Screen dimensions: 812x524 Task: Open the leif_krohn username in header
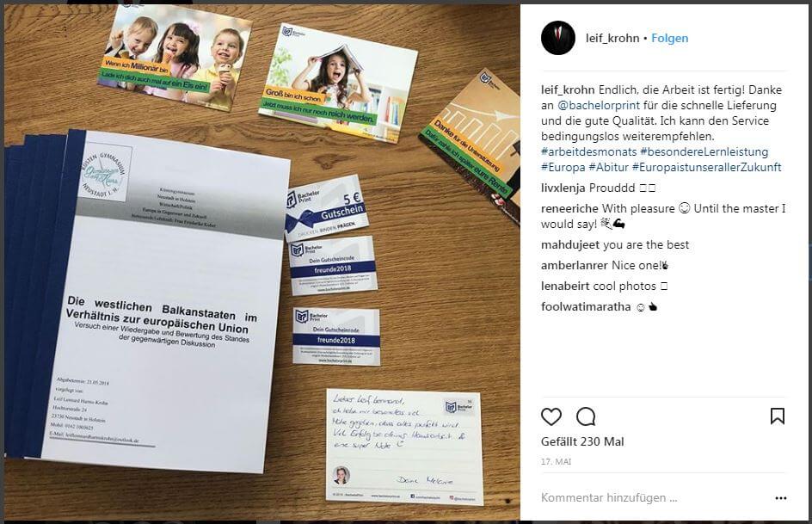click(x=612, y=39)
